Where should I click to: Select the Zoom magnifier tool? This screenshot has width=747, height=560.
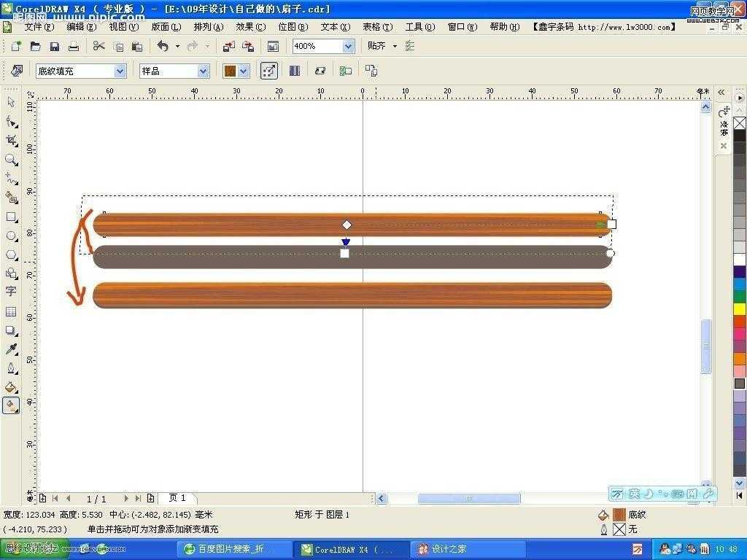coord(11,160)
